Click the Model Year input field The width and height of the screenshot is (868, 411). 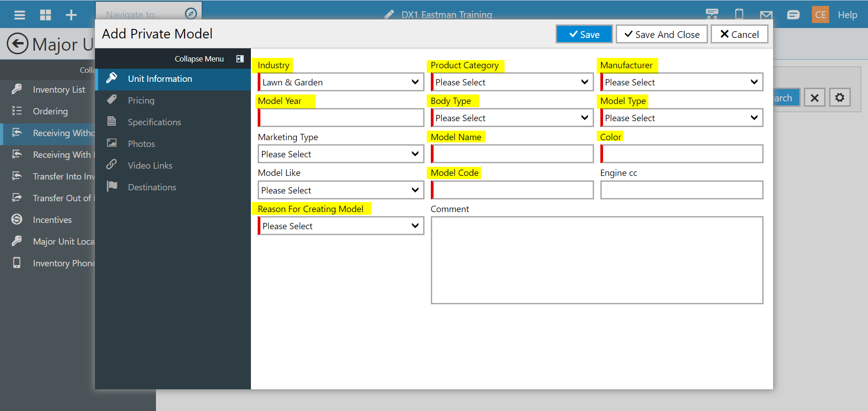341,118
